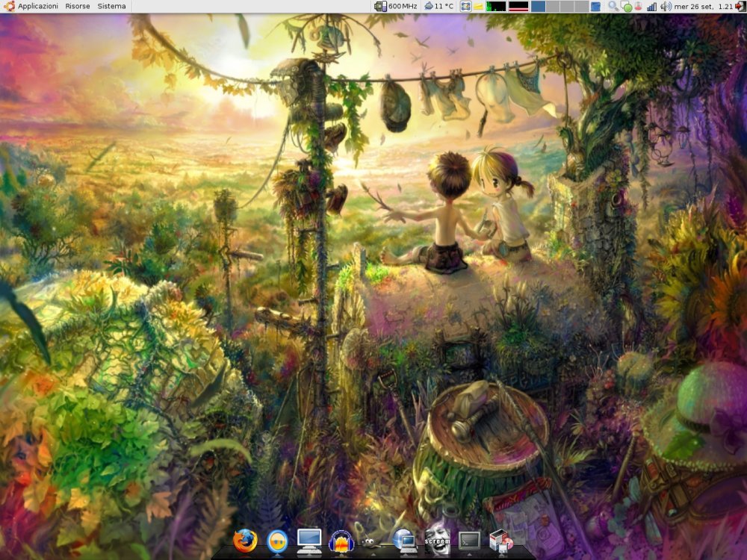747x560 pixels.
Task: Click the red network monitor graph applet
Action: coord(518,6)
